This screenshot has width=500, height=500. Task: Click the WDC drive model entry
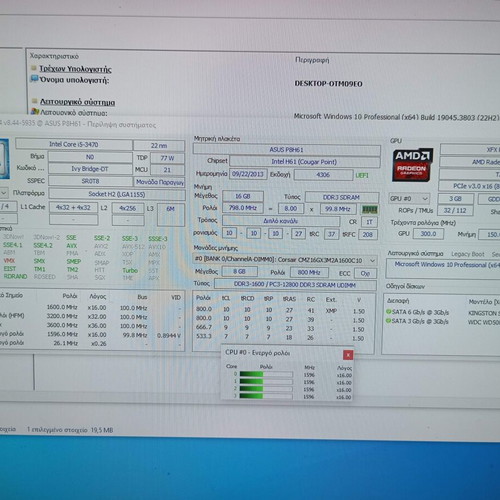[484, 322]
